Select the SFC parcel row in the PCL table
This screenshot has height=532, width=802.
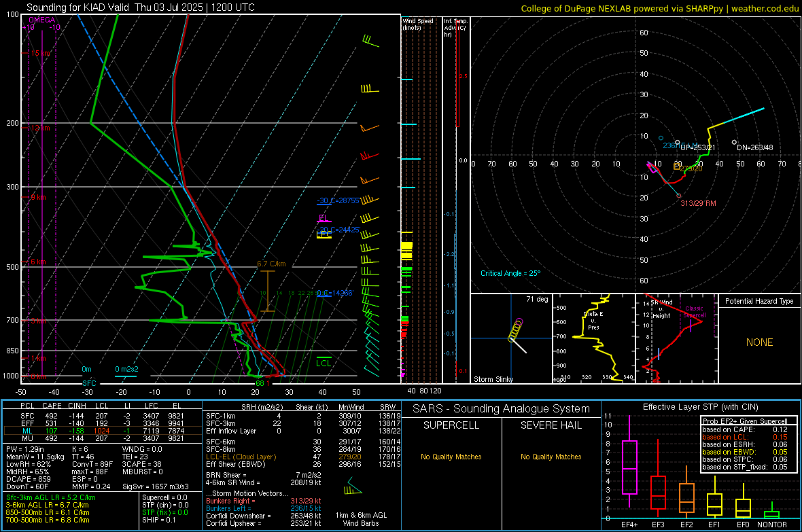click(102, 416)
